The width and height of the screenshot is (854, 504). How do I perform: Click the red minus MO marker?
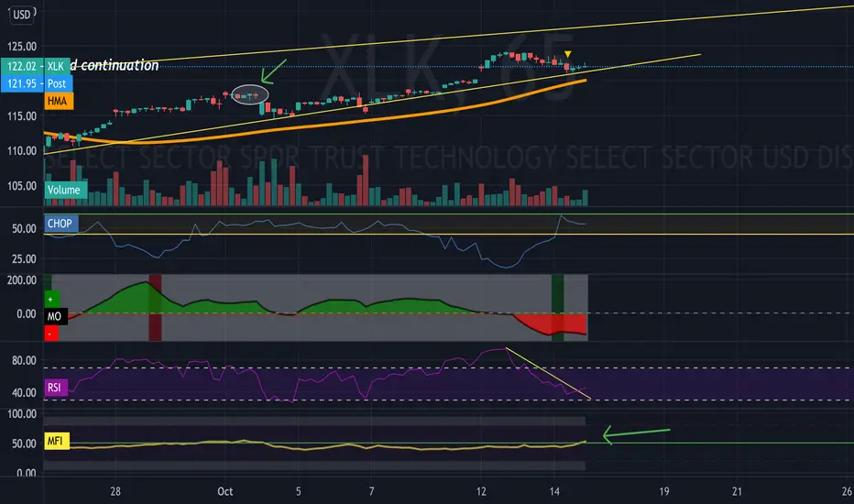coord(50,333)
